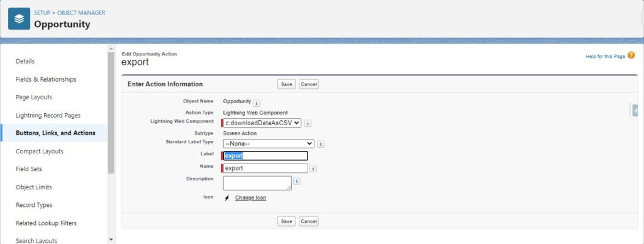Click the bottom Cancel button
The width and height of the screenshot is (644, 244).
(308, 221)
